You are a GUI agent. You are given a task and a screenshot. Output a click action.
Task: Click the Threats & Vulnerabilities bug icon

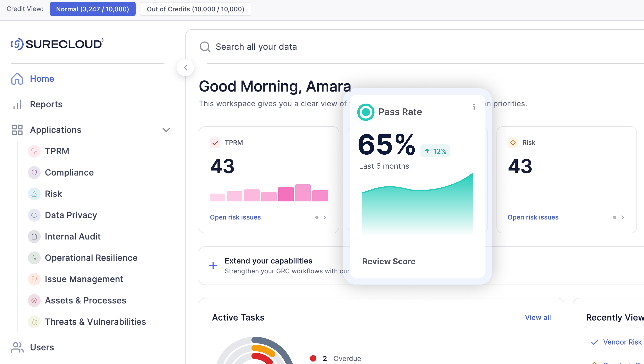[34, 322]
